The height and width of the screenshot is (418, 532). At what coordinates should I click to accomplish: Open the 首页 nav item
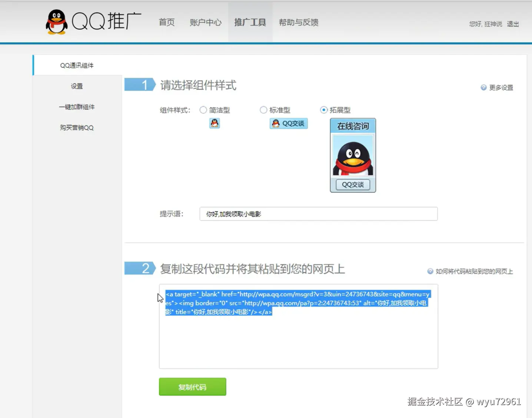pyautogui.click(x=167, y=22)
